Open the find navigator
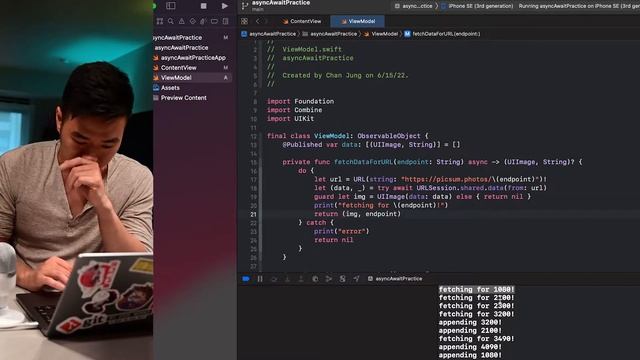640x360 pixels. click(171, 21)
